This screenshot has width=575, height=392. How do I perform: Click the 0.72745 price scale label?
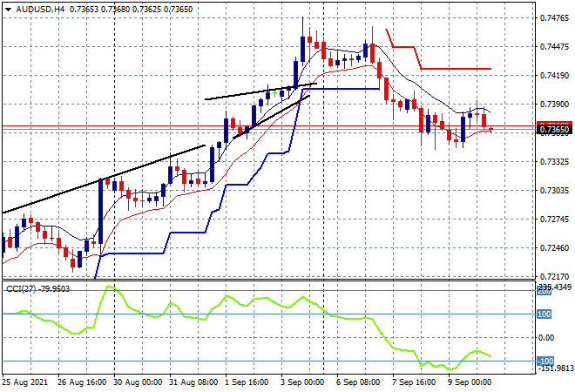coord(554,220)
